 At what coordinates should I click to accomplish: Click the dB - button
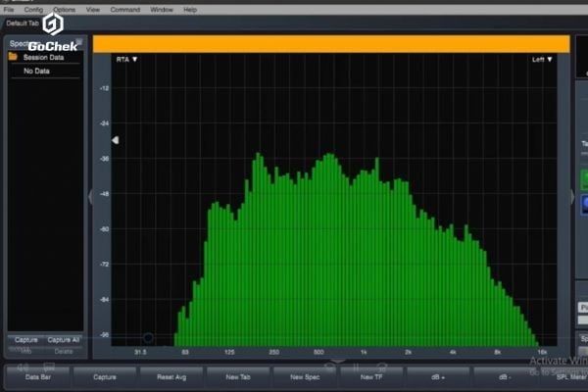click(505, 377)
